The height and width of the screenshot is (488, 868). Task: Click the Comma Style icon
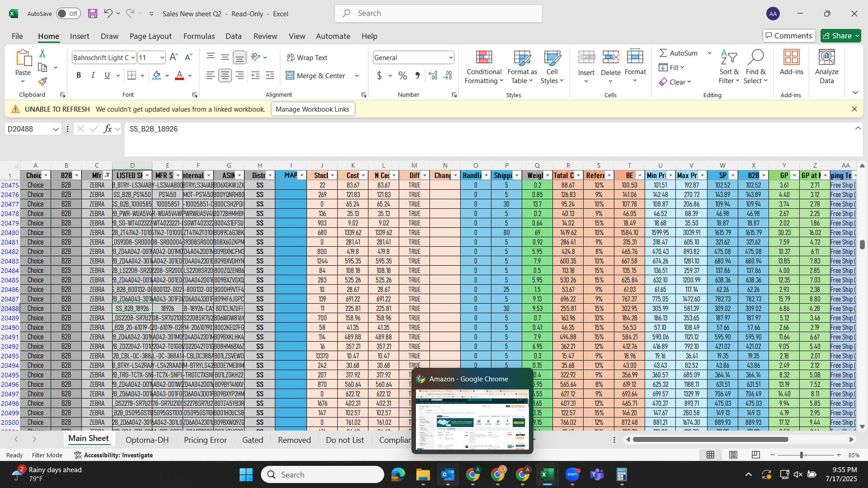click(x=417, y=75)
